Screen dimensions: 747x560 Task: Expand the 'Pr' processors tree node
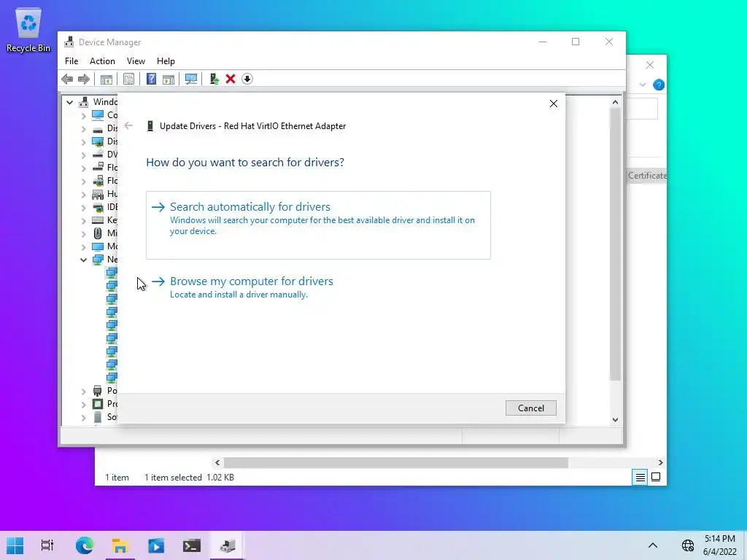click(x=83, y=404)
